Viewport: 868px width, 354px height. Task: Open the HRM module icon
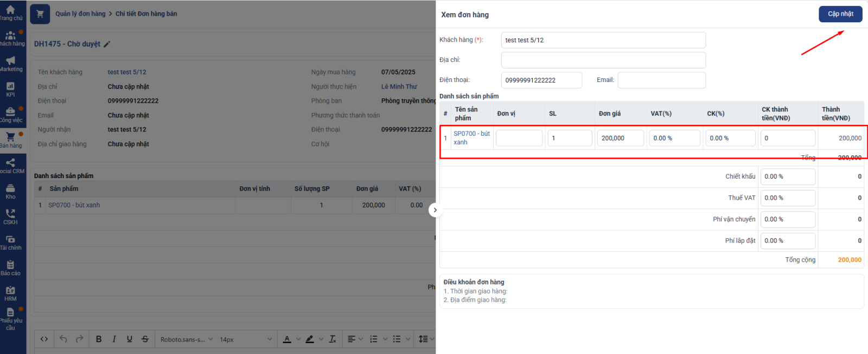pos(10,293)
